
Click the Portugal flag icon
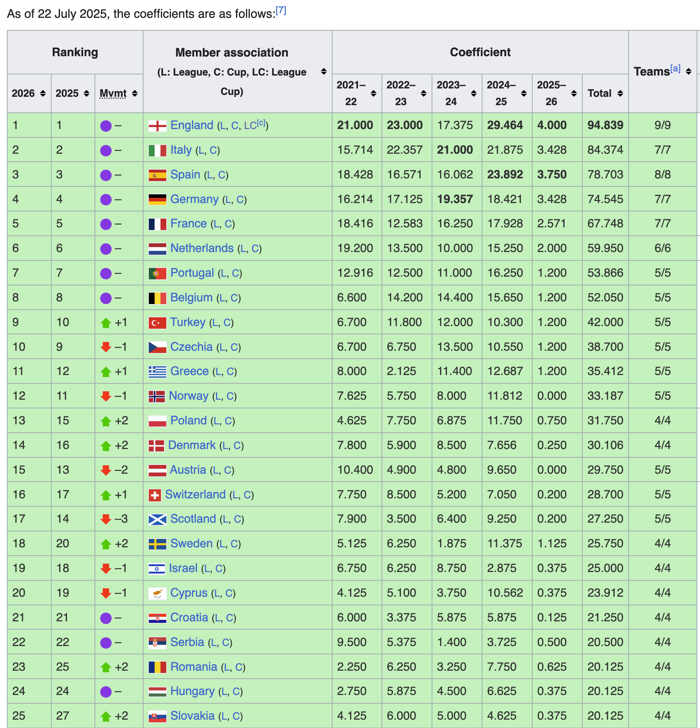point(157,273)
